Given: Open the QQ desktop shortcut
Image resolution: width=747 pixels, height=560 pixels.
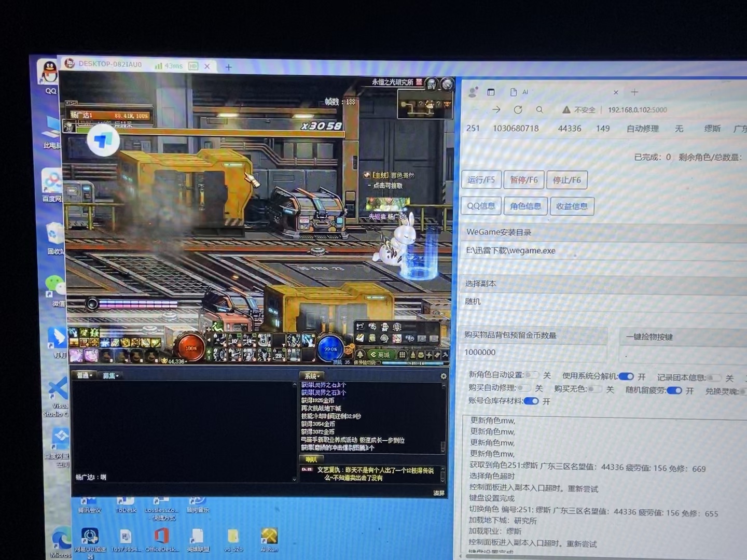Looking at the screenshot, I should pyautogui.click(x=49, y=77).
